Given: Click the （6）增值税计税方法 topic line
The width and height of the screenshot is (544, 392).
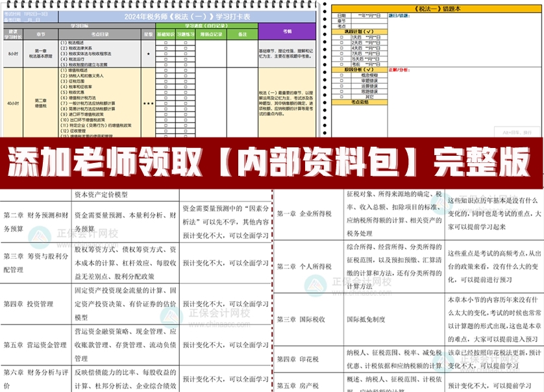Looking at the screenshot, I should (x=78, y=98).
